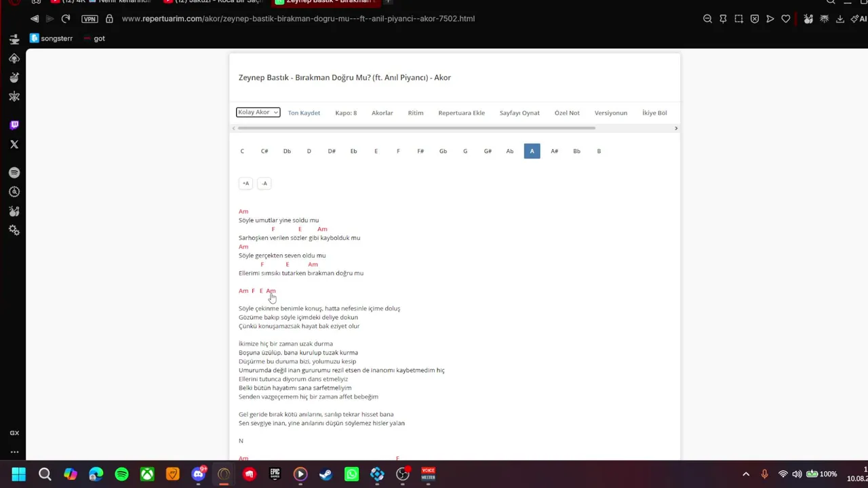Image resolution: width=868 pixels, height=488 pixels.
Task: Click the toolbar scroll right arrow
Action: pyautogui.click(x=675, y=128)
